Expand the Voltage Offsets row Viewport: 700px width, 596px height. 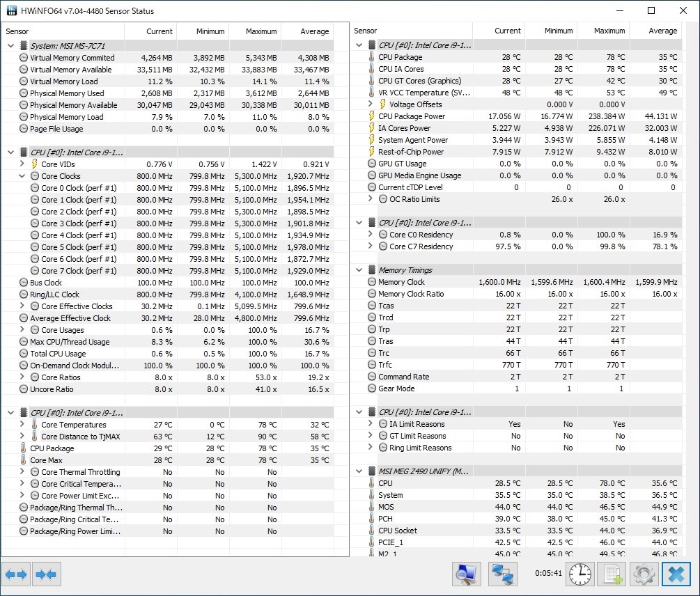tap(370, 104)
